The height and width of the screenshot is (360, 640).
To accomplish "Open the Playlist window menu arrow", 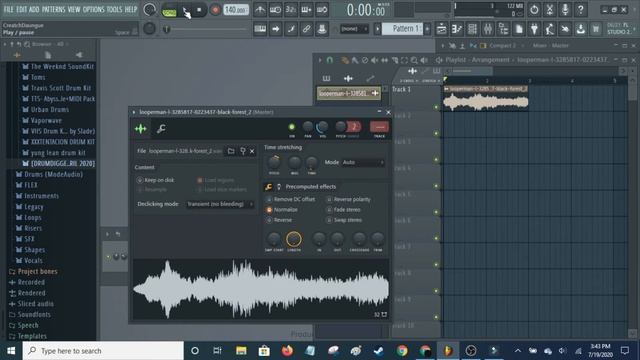I will pos(320,60).
